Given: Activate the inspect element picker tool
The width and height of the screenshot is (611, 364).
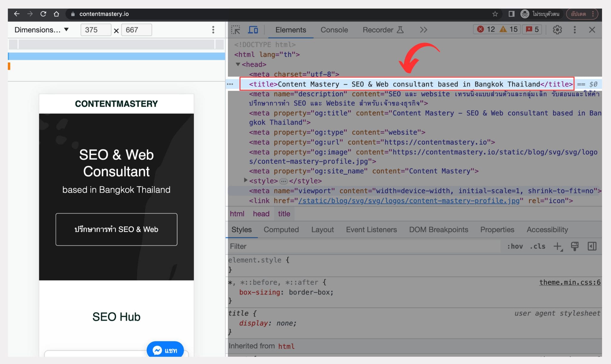Looking at the screenshot, I should [x=236, y=30].
